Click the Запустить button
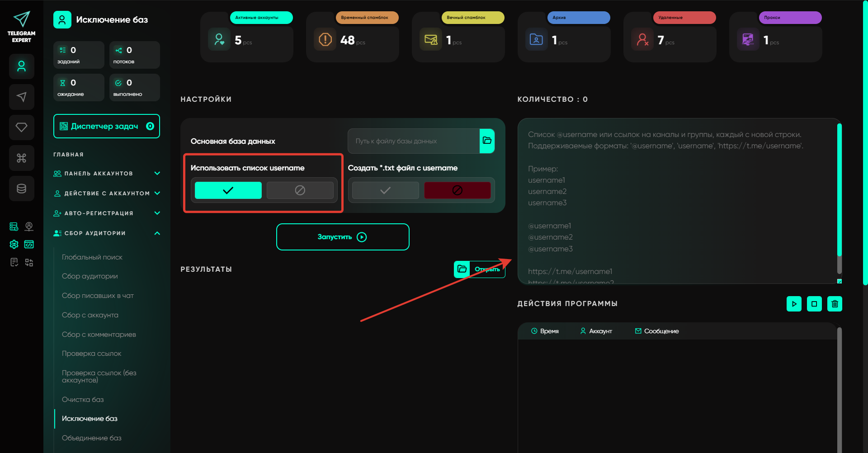 (342, 237)
